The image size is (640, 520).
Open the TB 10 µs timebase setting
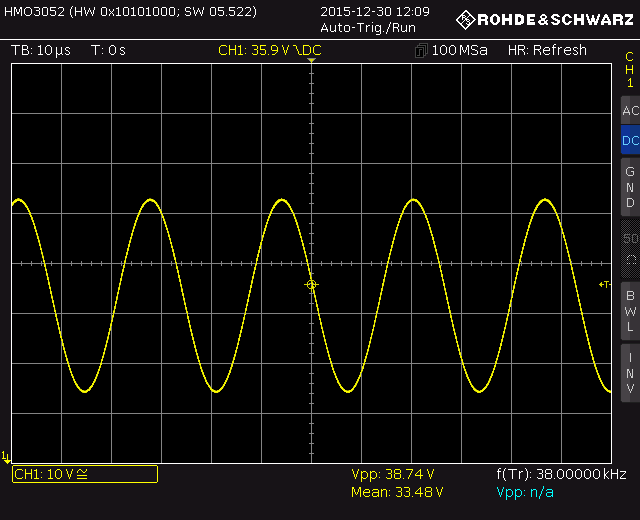click(41, 50)
